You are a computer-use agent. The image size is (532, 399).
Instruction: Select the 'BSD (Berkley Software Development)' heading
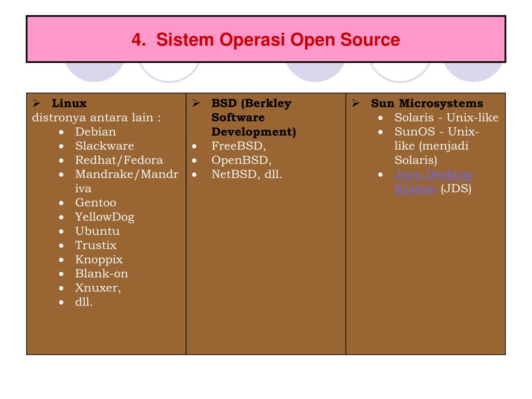click(254, 117)
